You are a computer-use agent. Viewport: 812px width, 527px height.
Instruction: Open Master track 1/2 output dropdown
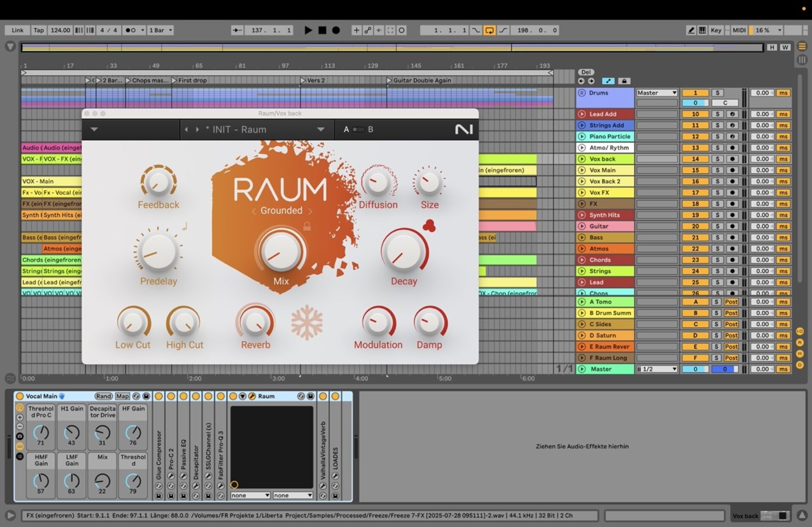click(x=657, y=369)
